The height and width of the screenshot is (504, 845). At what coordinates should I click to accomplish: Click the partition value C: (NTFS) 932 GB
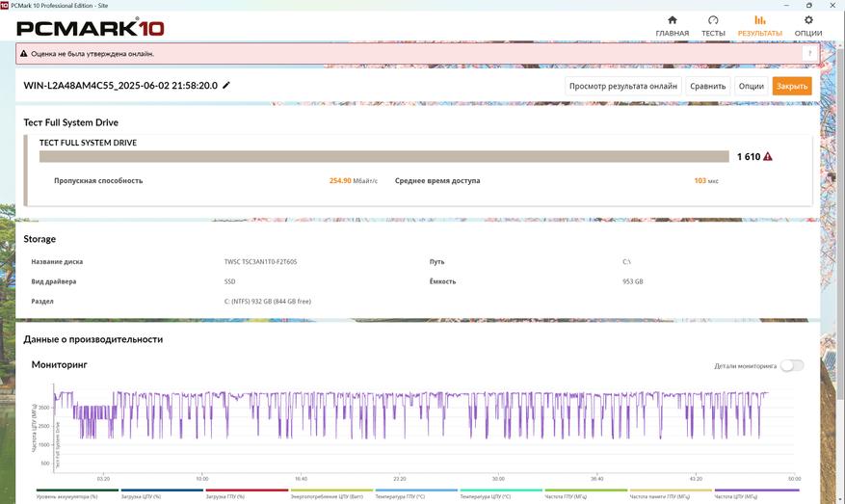267,302
